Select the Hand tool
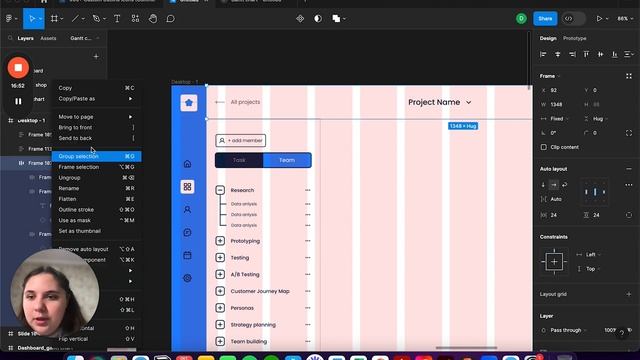This screenshot has width=640, height=360. (x=153, y=19)
